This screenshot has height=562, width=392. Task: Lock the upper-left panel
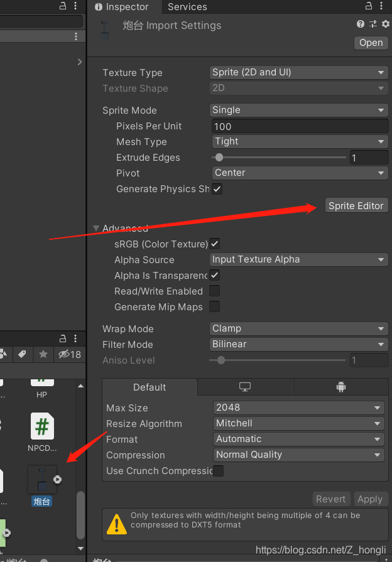point(62,6)
